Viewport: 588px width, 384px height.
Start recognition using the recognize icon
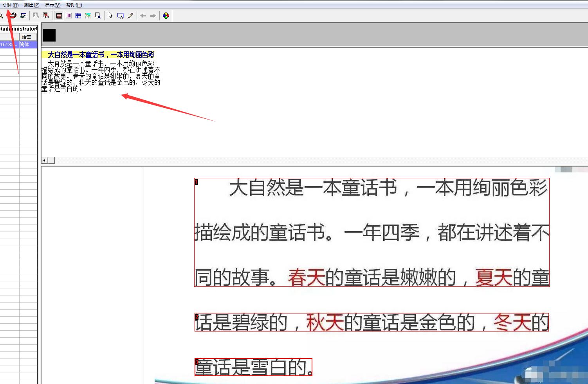[23, 15]
